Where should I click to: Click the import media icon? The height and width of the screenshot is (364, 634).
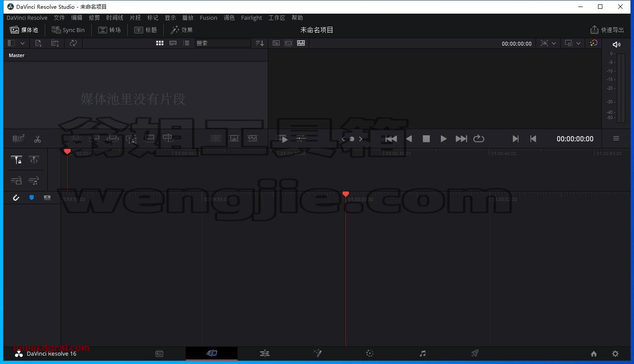click(39, 43)
